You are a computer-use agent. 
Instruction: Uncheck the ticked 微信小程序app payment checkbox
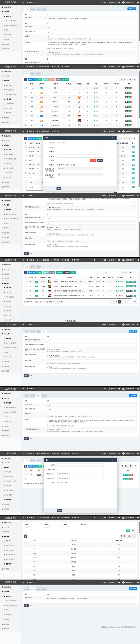(57, 598)
